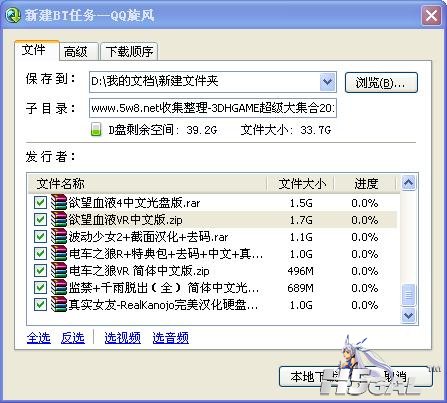Select file name 欲望血液4中文光盘版.rar
This screenshot has height=403, width=447.
134,203
